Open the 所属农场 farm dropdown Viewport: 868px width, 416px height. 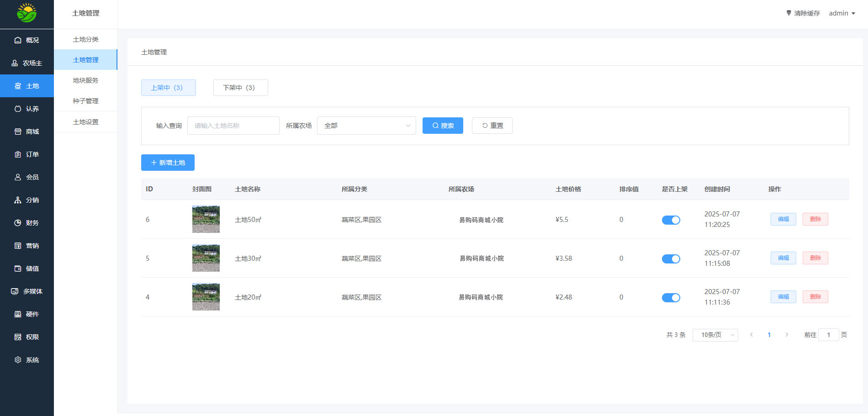366,125
